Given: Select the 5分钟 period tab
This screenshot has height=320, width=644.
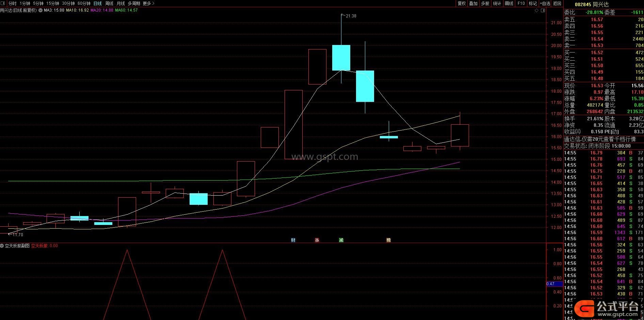Looking at the screenshot, I should coord(38,3).
